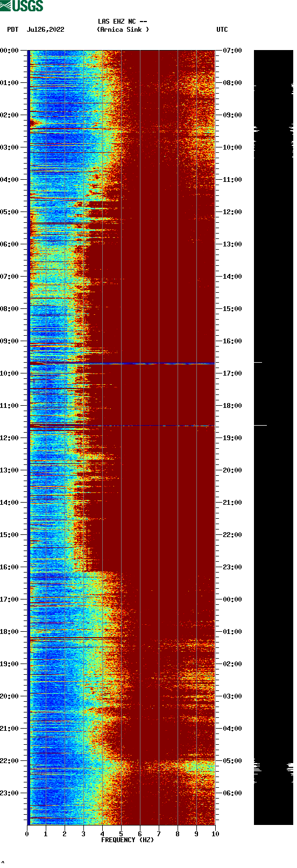Viewport: 297px width, 868px height.
Task: Click the 01:00 UTC time label
Action: (232, 632)
